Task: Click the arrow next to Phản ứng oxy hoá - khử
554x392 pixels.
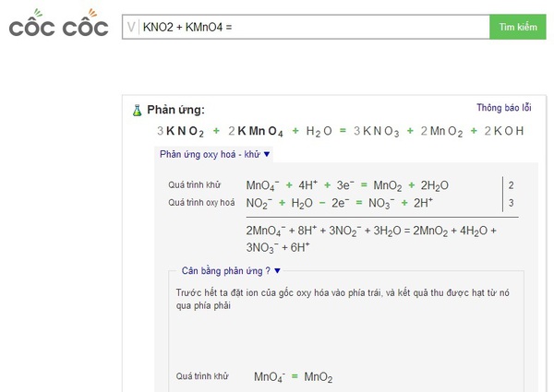Action: pyautogui.click(x=267, y=154)
